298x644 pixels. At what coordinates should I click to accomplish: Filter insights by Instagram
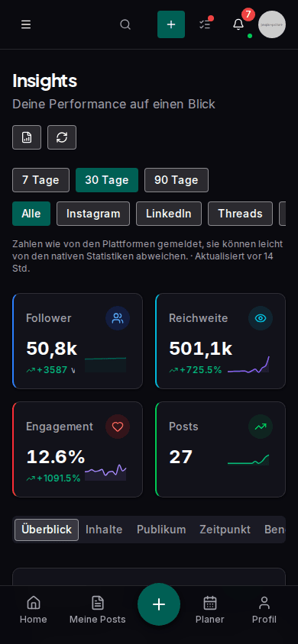pyautogui.click(x=93, y=214)
